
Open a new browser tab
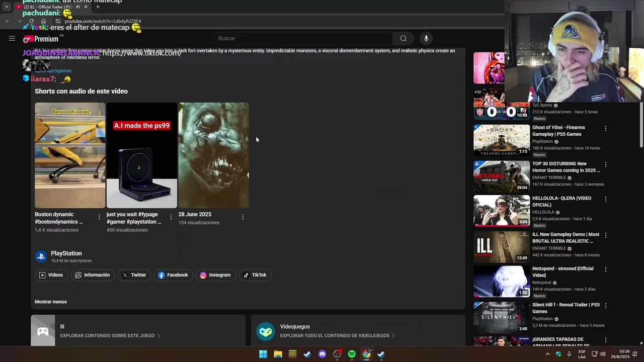[x=98, y=7]
